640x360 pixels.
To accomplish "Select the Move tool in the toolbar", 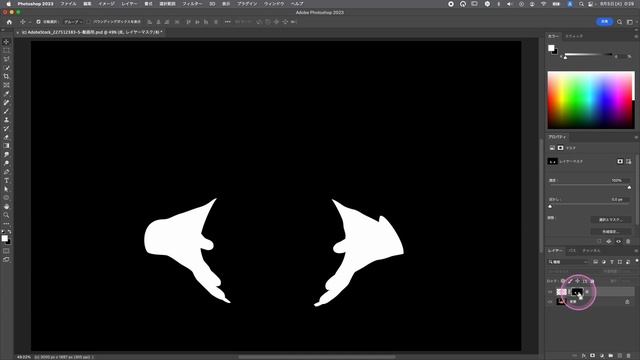I will [x=6, y=42].
